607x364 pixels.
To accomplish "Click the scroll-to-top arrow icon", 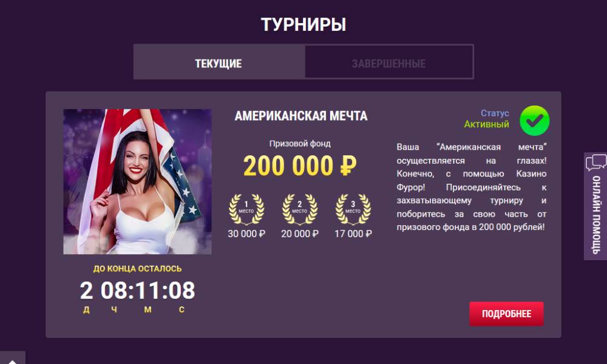I will coord(12,359).
